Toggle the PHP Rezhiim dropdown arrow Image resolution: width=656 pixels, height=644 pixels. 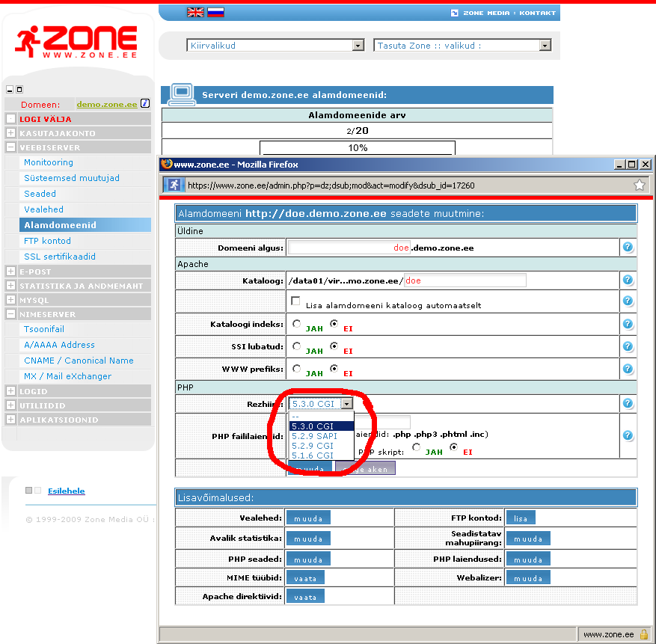pyautogui.click(x=347, y=404)
